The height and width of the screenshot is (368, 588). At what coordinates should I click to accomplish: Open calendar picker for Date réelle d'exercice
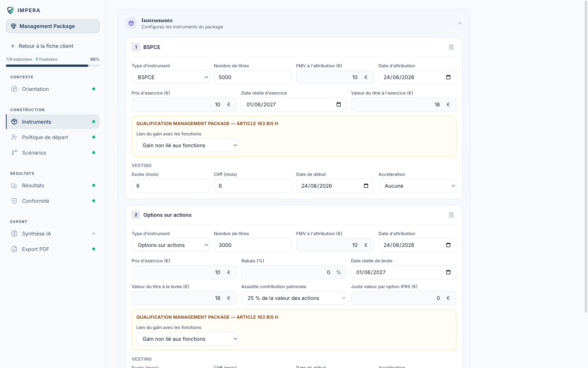click(338, 105)
